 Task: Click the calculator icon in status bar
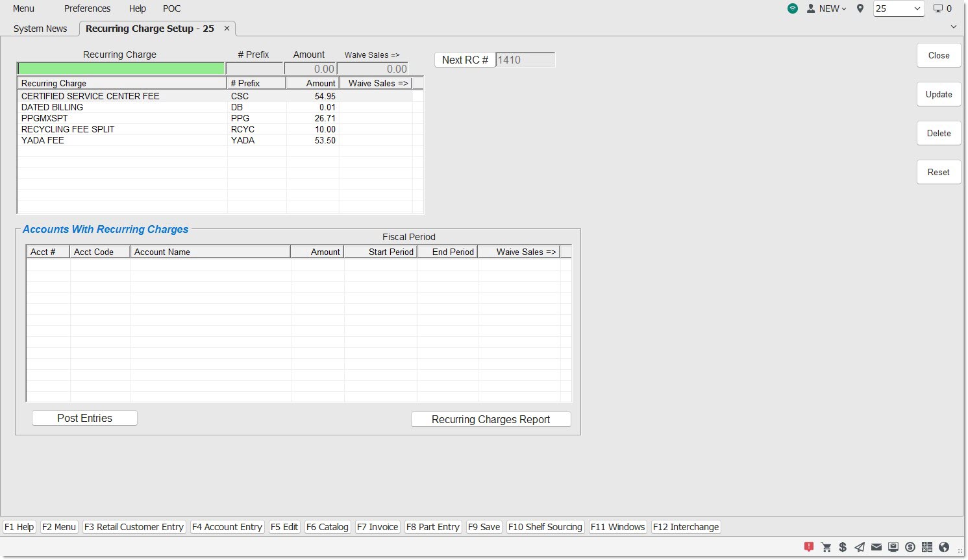click(927, 547)
